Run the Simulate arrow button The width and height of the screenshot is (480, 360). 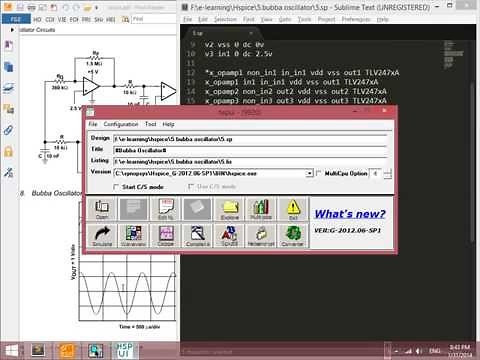(x=102, y=236)
